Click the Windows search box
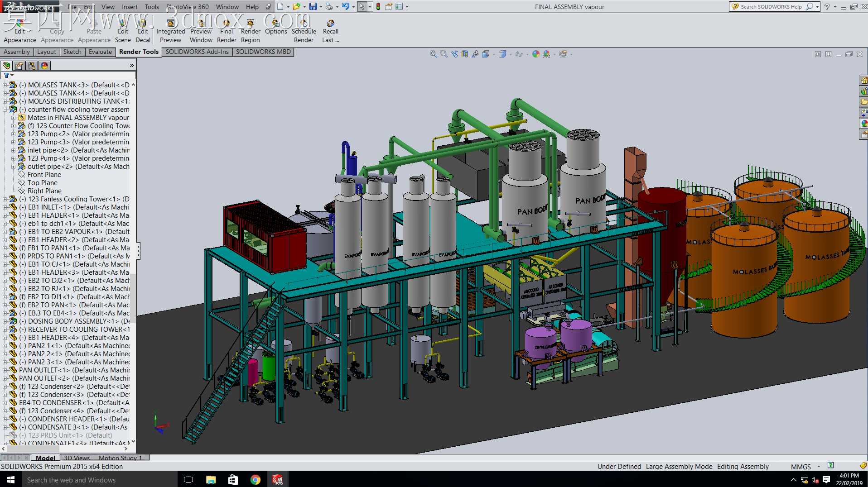The height and width of the screenshot is (487, 868). tap(99, 480)
